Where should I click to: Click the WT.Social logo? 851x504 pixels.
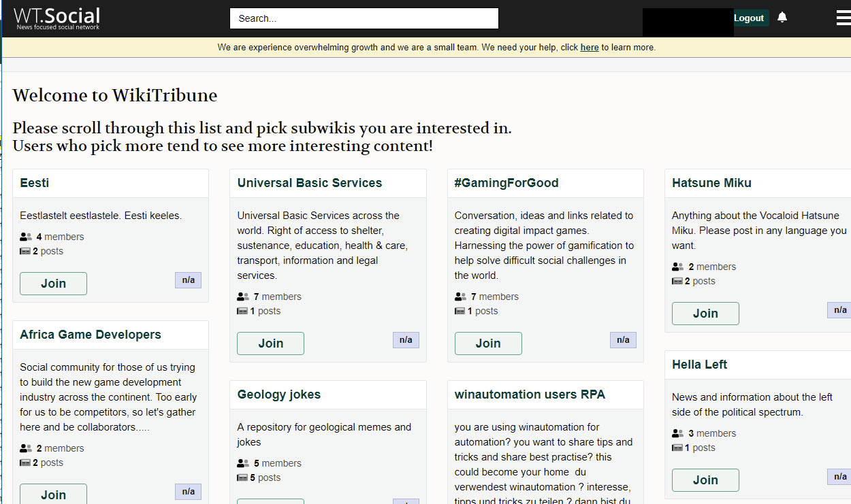point(57,18)
